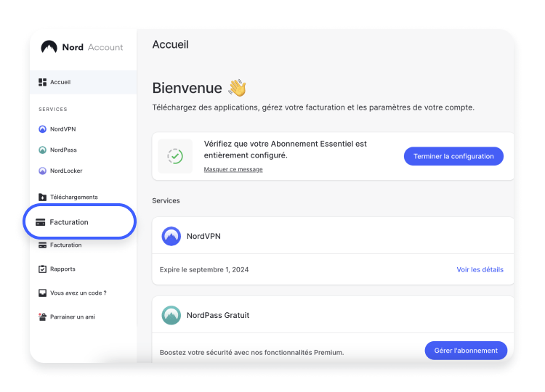Click the Nord mountain logo icon
Image resolution: width=545 pixels, height=392 pixels.
tap(49, 47)
